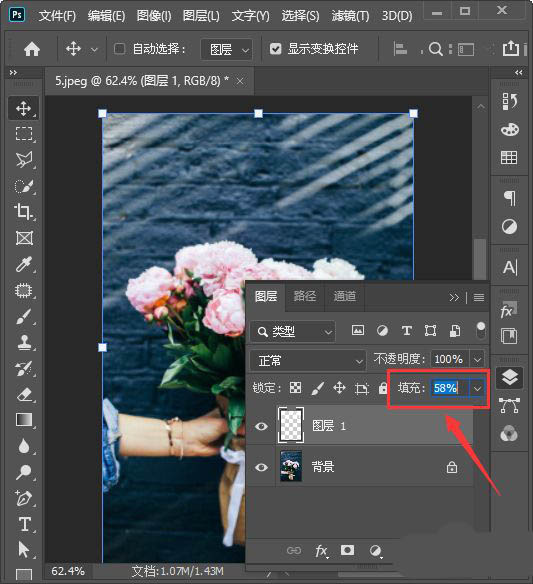Screen dimensions: 533x584
Task: Select the Eraser tool
Action: click(24, 394)
